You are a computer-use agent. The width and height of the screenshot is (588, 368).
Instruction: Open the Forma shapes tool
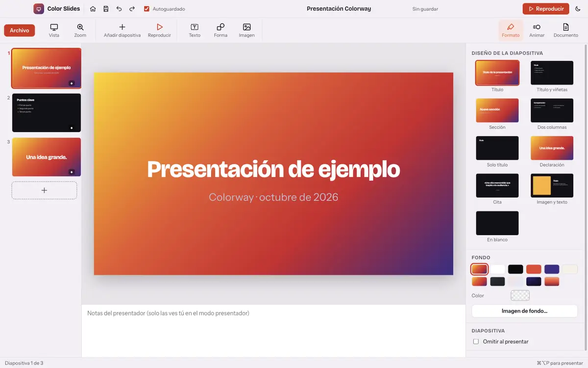click(220, 30)
